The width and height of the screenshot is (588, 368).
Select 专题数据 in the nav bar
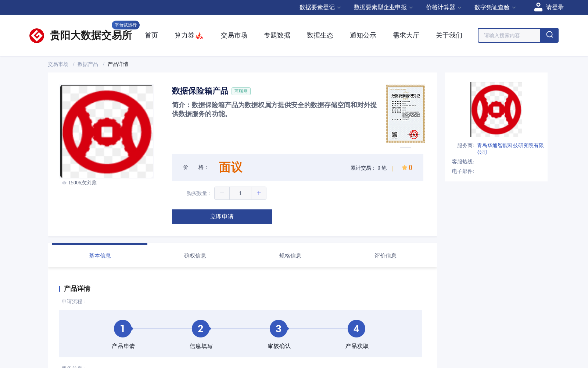(x=277, y=35)
